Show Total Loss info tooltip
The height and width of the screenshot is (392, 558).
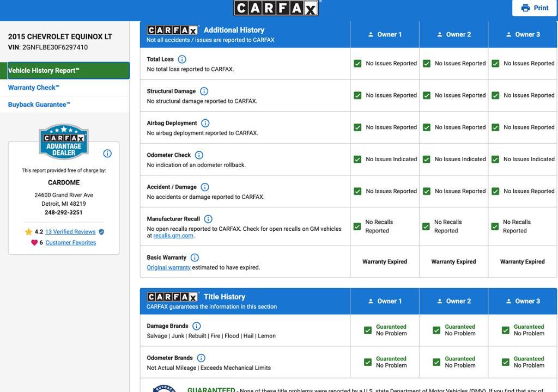pos(182,59)
